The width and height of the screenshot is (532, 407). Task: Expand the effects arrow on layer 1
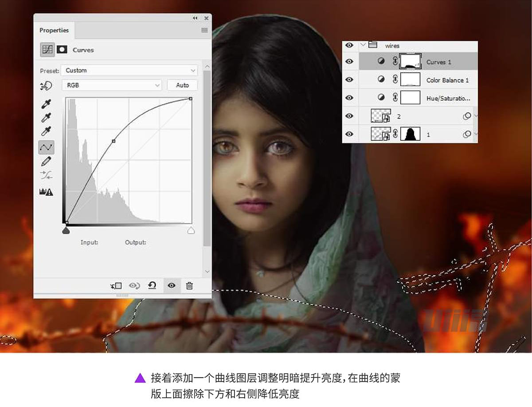click(476, 134)
